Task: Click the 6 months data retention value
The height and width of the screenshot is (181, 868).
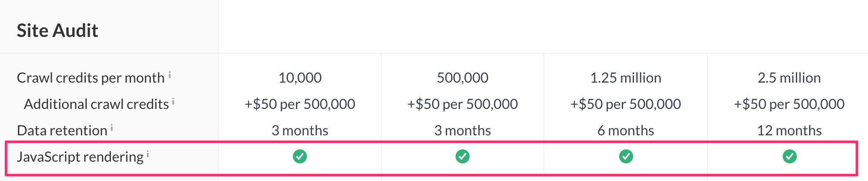Action: [x=626, y=130]
